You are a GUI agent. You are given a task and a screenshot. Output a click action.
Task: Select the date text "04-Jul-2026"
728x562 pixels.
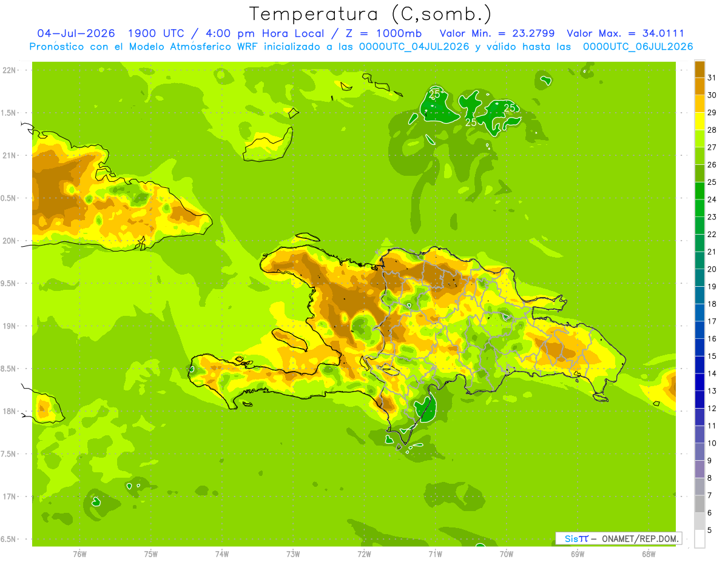77,33
